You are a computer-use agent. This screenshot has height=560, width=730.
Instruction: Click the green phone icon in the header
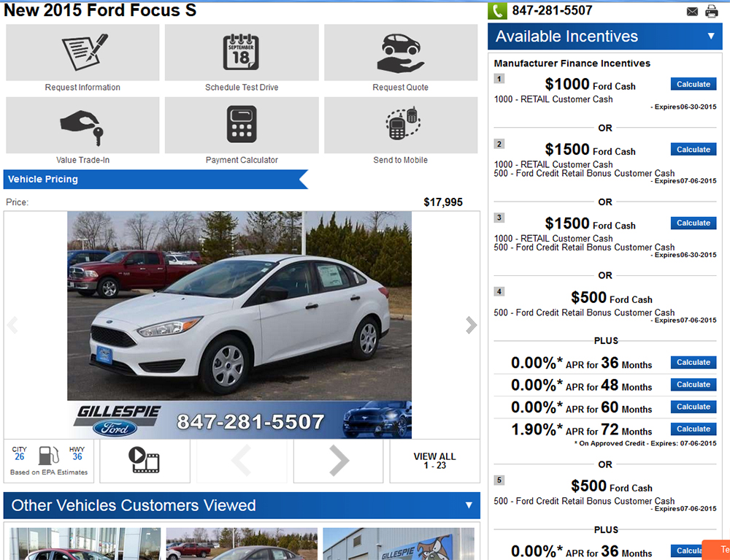pyautogui.click(x=497, y=11)
